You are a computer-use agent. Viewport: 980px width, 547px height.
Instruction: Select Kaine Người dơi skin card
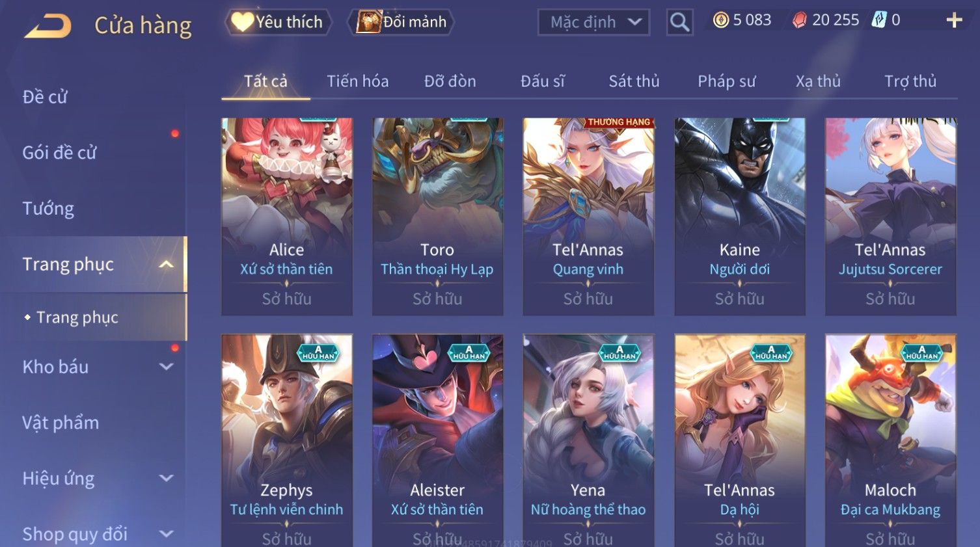click(739, 217)
